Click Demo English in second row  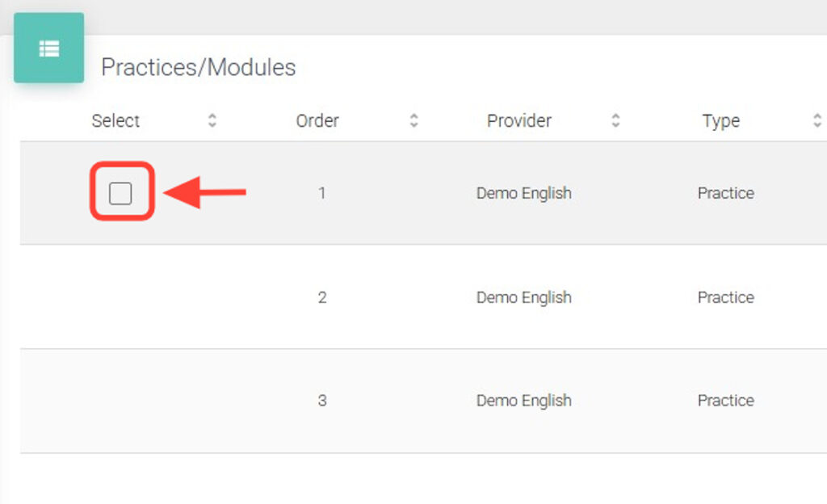[x=523, y=297]
